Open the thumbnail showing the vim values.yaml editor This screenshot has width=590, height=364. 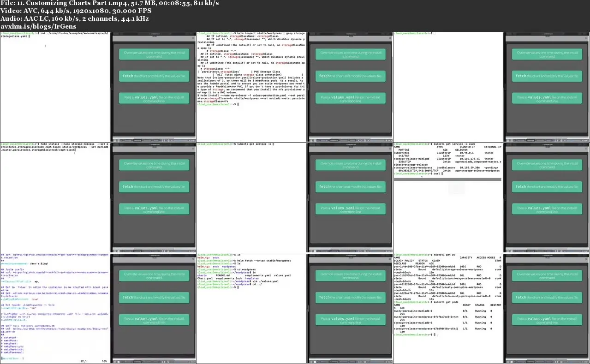98,308
